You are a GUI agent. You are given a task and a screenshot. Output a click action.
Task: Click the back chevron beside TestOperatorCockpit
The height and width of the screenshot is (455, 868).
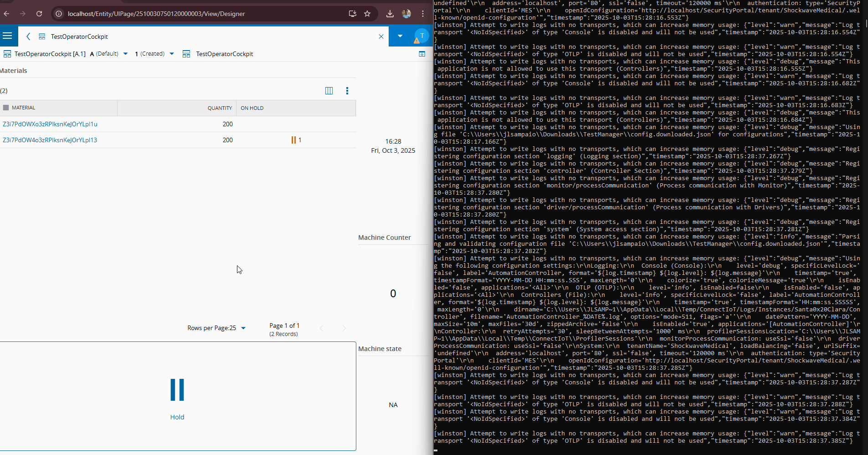coord(28,36)
